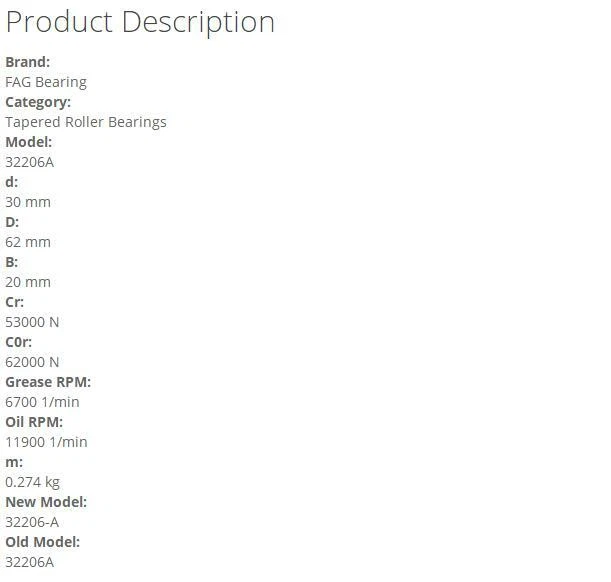Click the 32206A value under Model
611x582 pixels.
(30, 162)
